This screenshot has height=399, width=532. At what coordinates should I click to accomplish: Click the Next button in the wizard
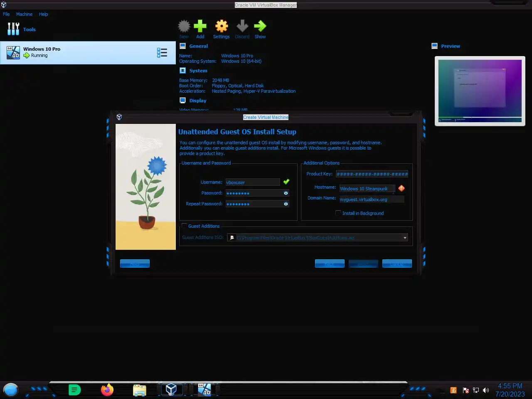coord(363,264)
